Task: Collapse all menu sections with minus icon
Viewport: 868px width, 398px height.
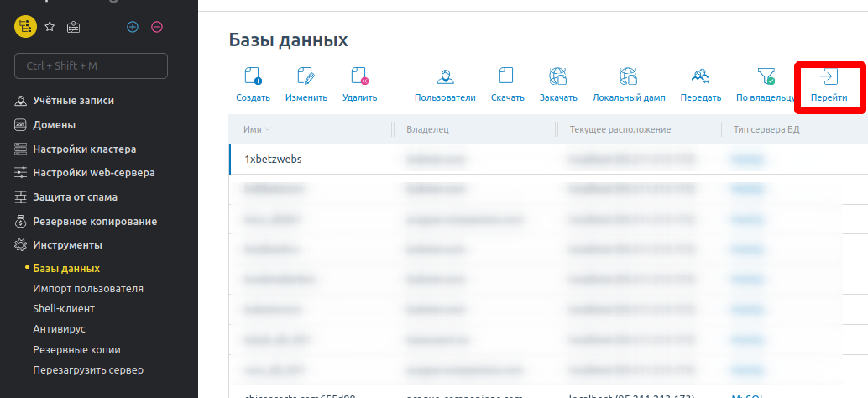Action: coord(157,27)
